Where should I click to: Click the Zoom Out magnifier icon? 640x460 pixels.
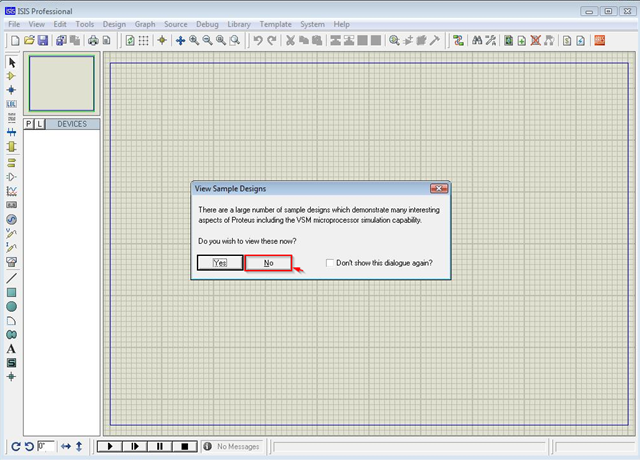207,40
